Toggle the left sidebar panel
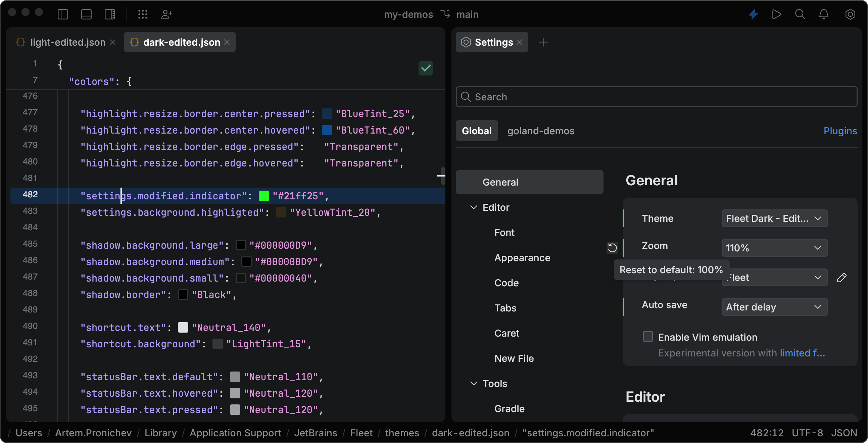 [63, 14]
